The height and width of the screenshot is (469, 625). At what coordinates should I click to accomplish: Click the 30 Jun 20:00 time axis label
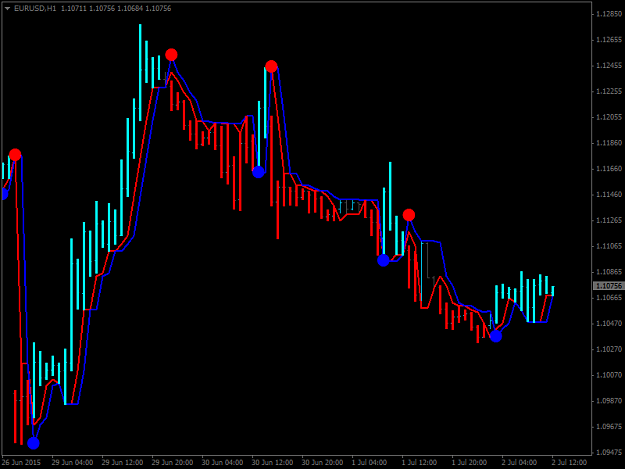(x=322, y=463)
